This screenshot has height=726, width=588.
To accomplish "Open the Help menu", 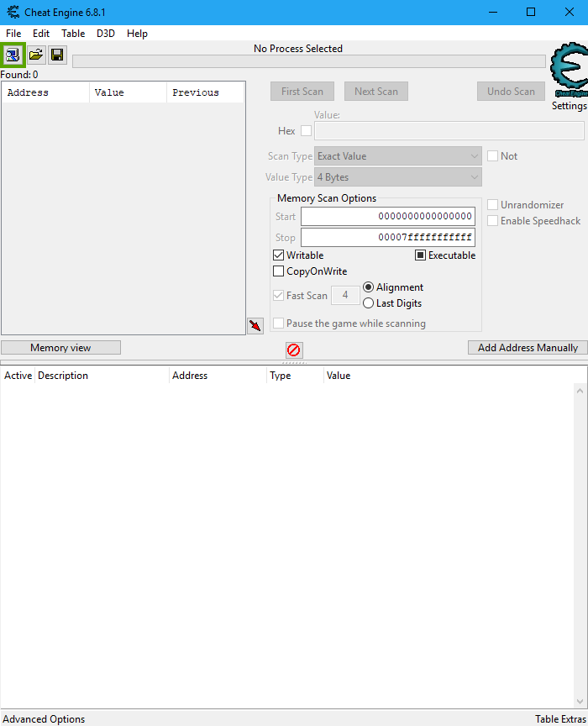I will point(137,34).
